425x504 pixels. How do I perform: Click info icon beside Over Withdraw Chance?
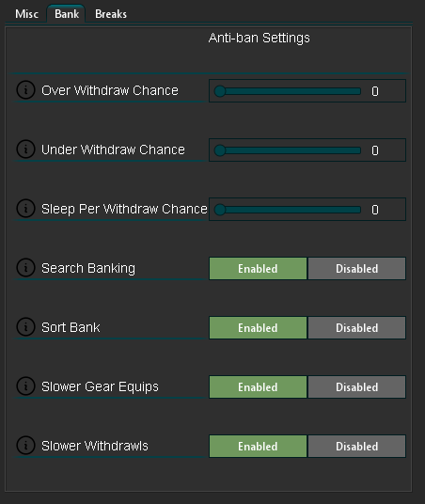25,89
